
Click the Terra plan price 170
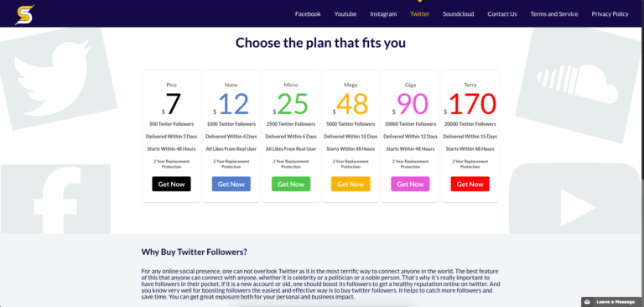coord(473,104)
